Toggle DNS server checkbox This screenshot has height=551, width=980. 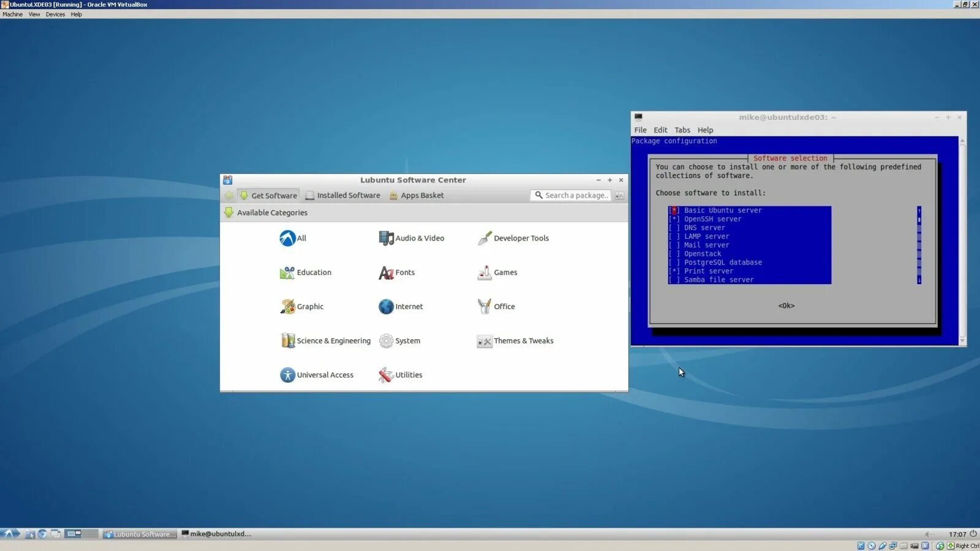[674, 228]
